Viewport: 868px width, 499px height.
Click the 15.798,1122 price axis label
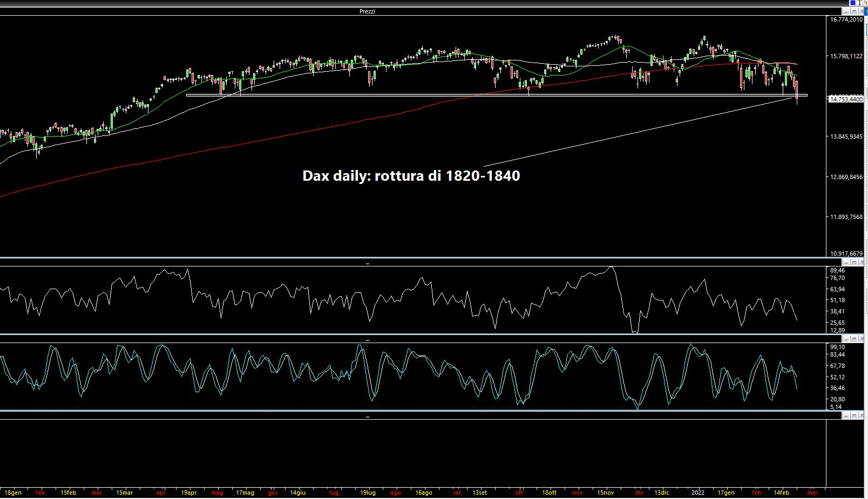(846, 56)
